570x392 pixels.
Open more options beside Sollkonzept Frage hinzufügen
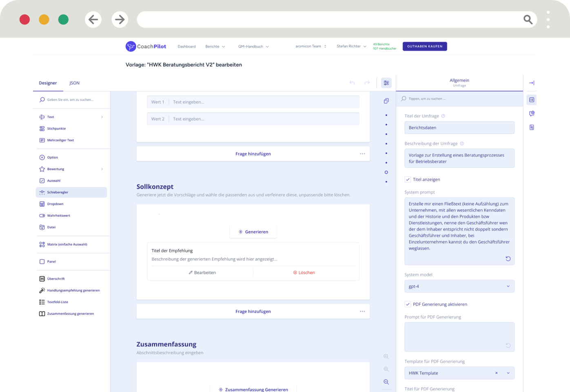362,311
